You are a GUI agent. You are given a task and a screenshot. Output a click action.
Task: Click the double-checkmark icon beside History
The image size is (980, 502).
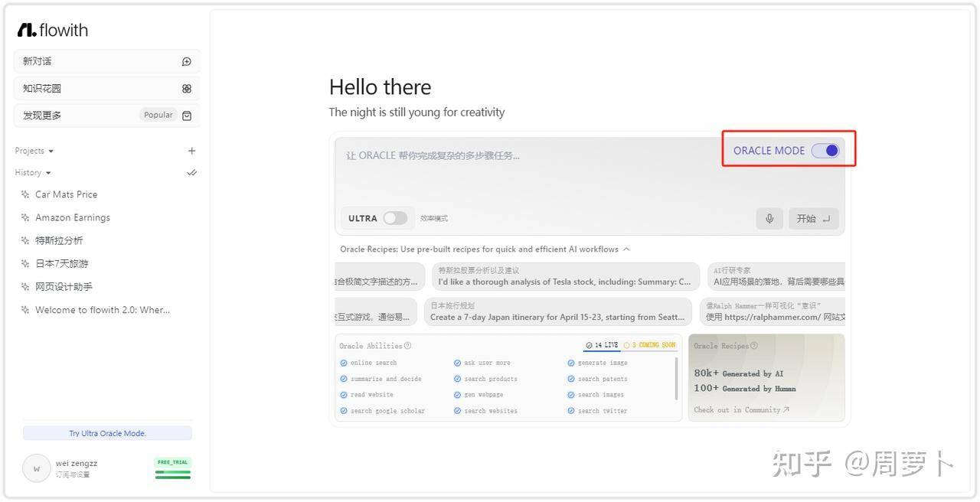coord(191,173)
